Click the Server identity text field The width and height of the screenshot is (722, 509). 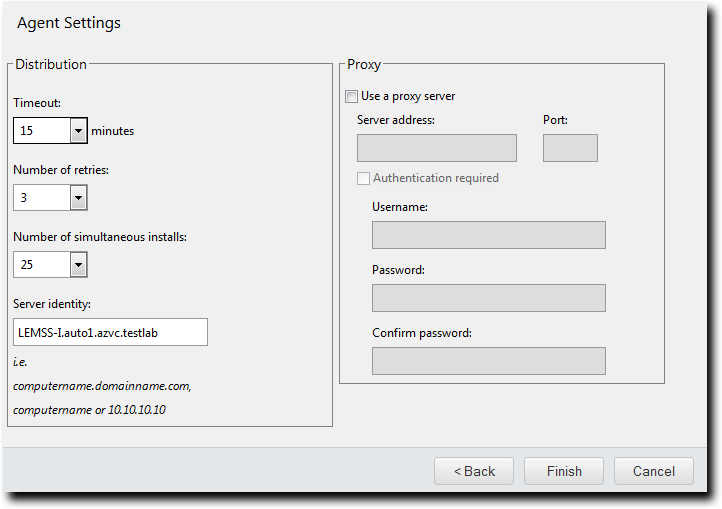pos(110,332)
